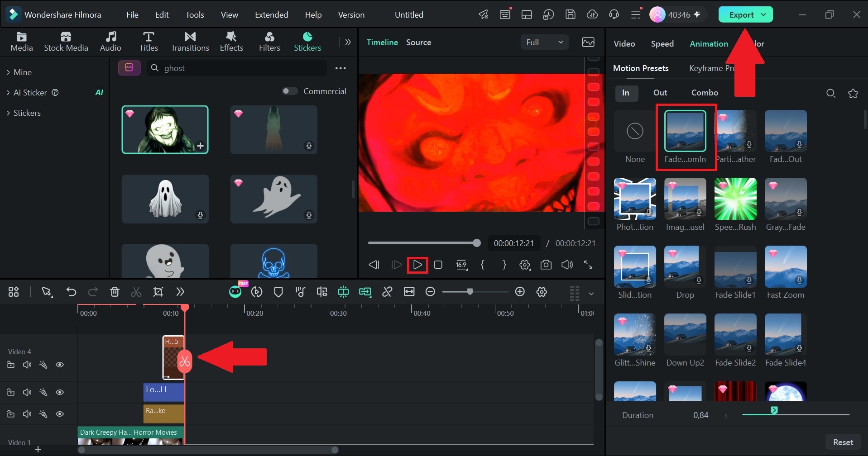868x456 pixels.
Task: Zoom in timeline with plus icon
Action: click(520, 292)
